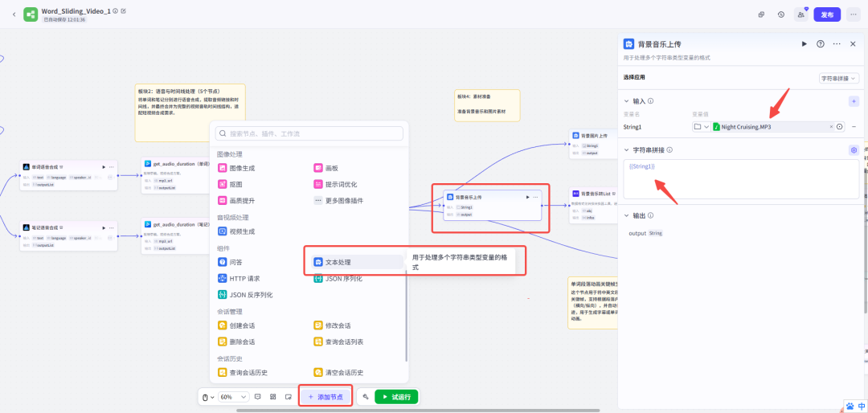
Task: Go back using the header arrow
Action: (x=14, y=14)
